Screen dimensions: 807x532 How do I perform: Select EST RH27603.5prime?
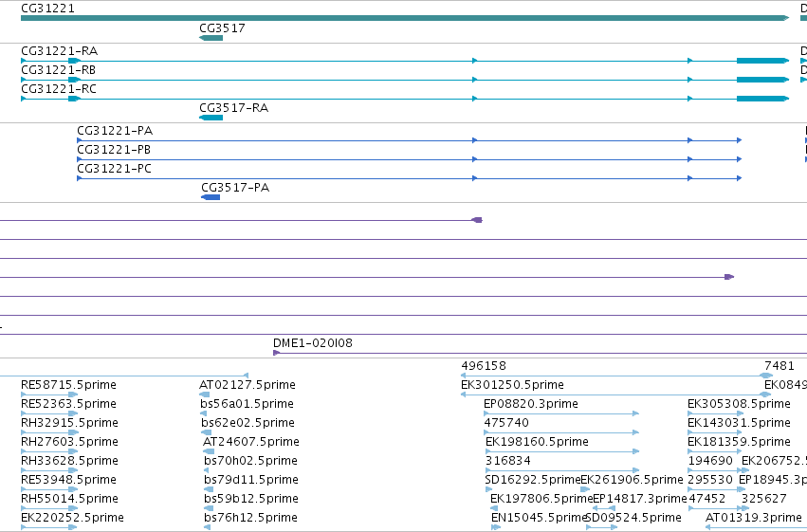[69, 442]
